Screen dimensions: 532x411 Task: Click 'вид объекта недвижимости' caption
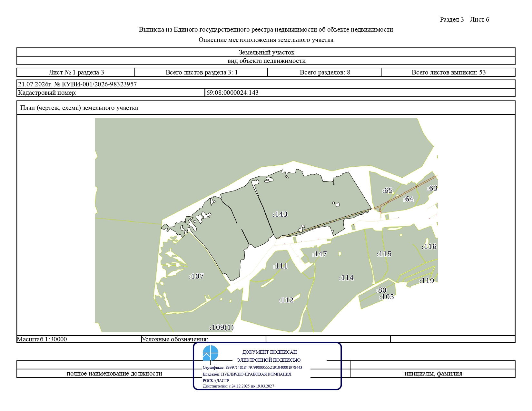(266, 61)
